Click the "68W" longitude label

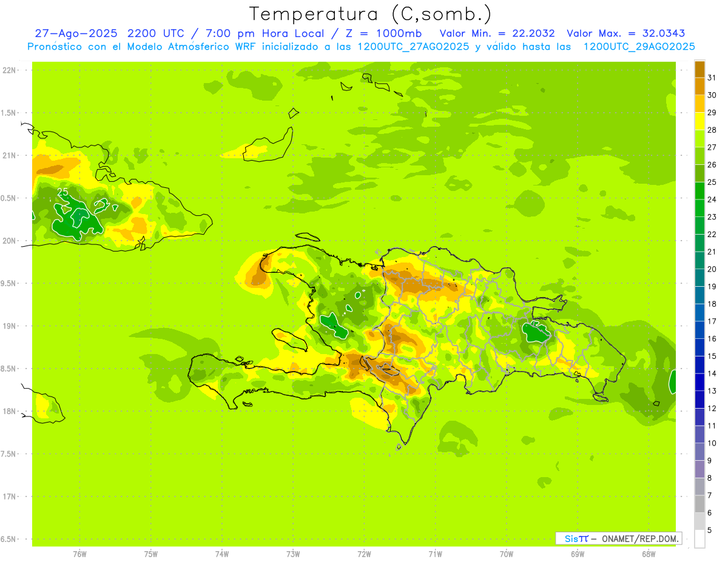649,554
